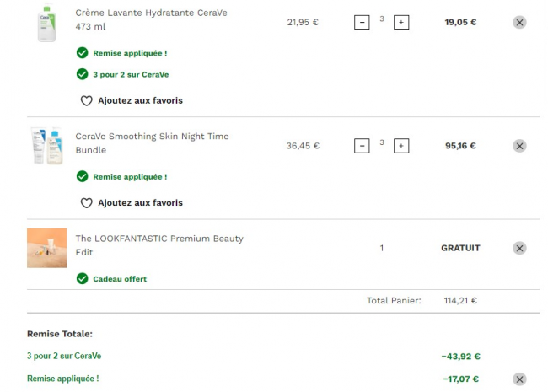Screen dimensions: 548x392
Task: Decrease quantity of Crème Lavante Hydratante CeraVe
Action: (x=362, y=23)
